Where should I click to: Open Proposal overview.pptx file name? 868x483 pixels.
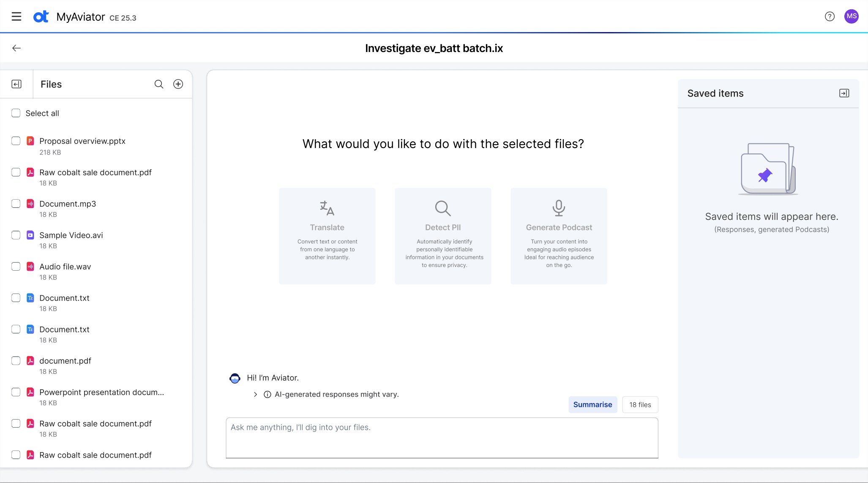coord(82,141)
